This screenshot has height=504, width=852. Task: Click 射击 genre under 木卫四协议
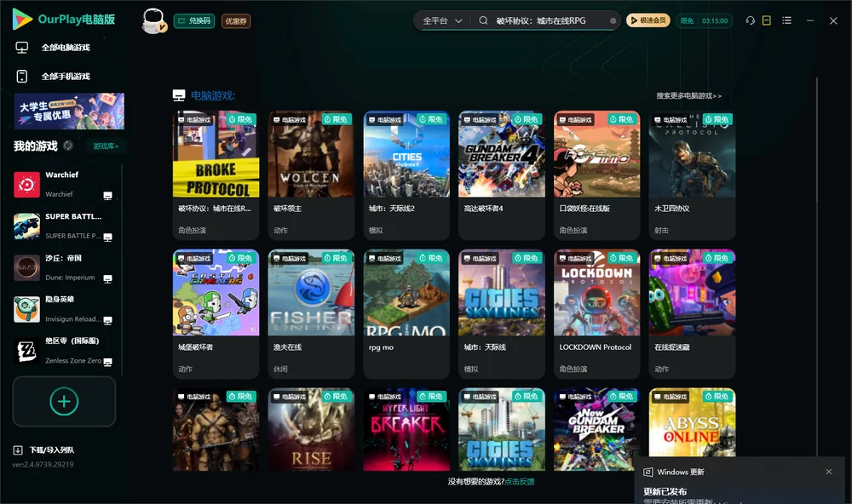tap(661, 230)
